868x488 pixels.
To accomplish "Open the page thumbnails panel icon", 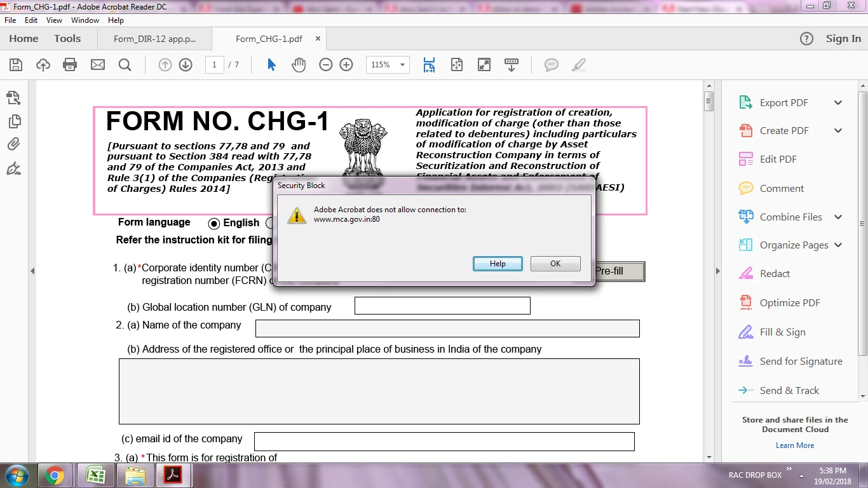I will coord(13,98).
